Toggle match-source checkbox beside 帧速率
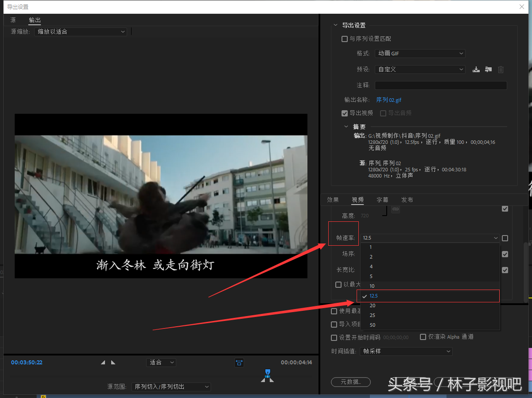The height and width of the screenshot is (398, 532). (505, 238)
